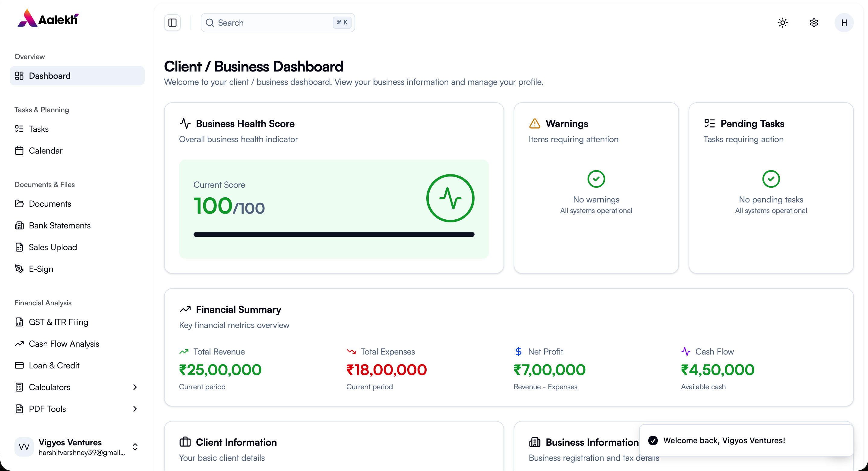Toggle the sidebar panel icon
The width and height of the screenshot is (868, 471).
click(172, 23)
